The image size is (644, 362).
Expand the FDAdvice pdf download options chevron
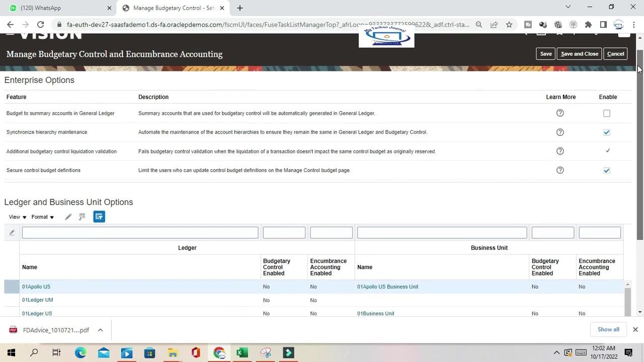[x=100, y=330]
